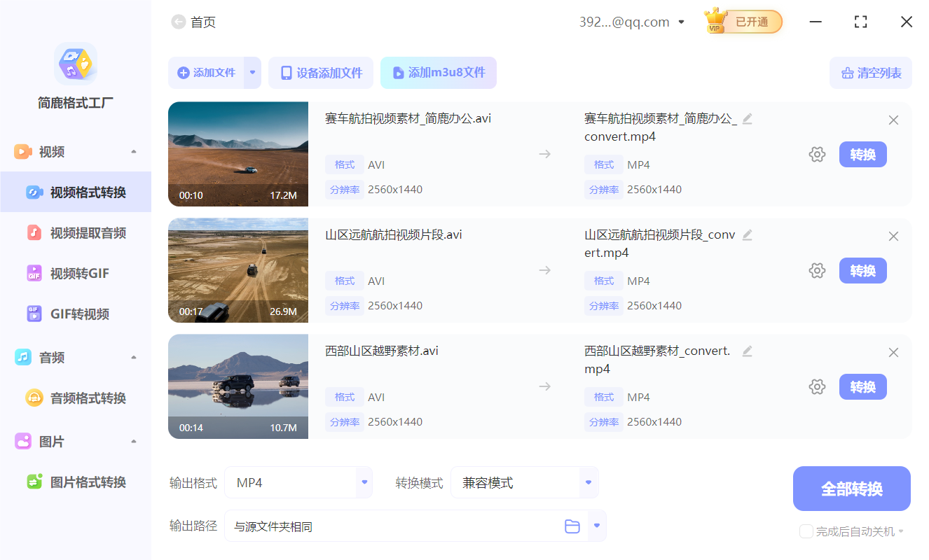Click the VIP 已开通 badge
Image resolution: width=929 pixels, height=560 pixels.
742,22
